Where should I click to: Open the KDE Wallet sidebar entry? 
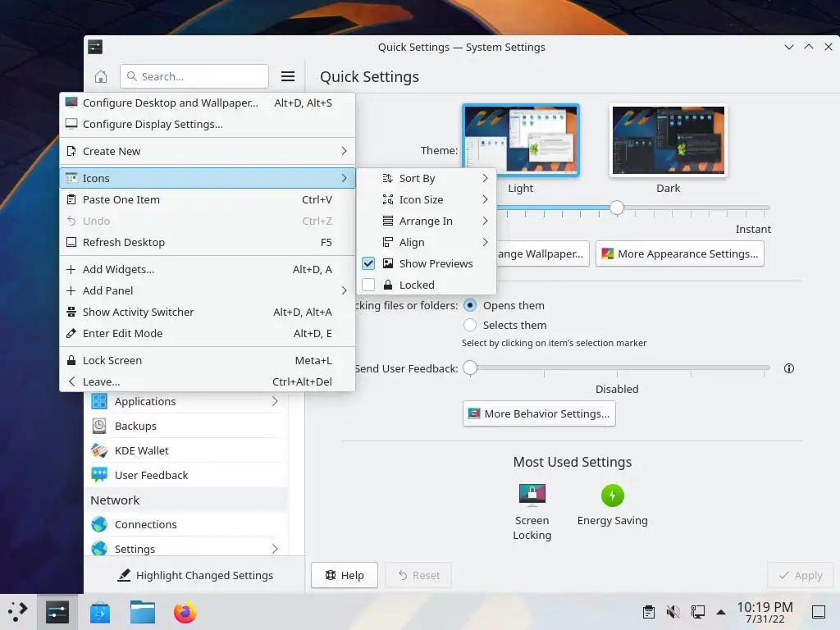click(186, 450)
